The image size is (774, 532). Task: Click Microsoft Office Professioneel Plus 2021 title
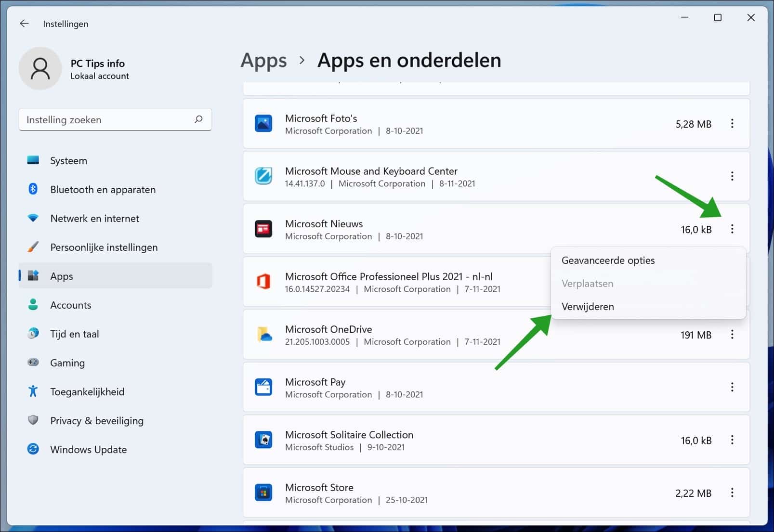click(x=389, y=276)
